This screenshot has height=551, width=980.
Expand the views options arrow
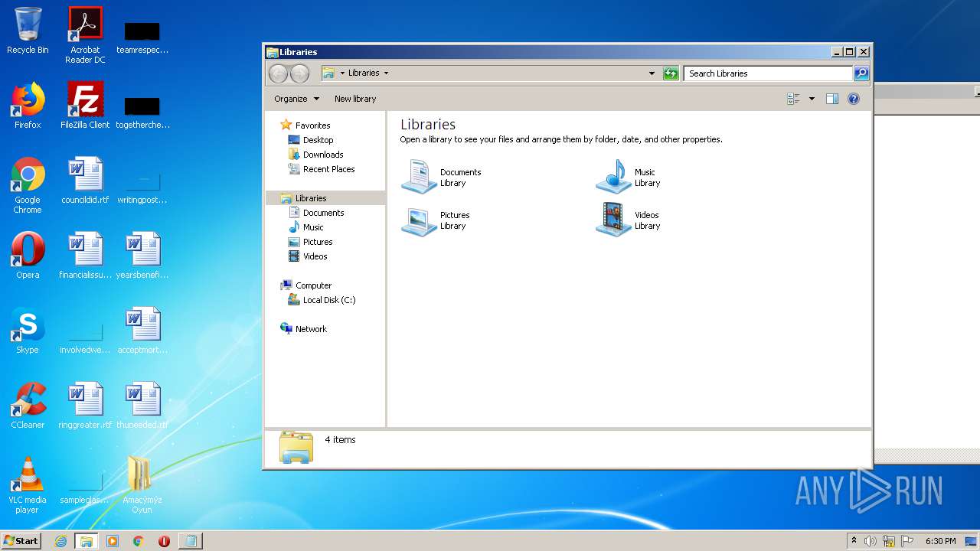[812, 99]
